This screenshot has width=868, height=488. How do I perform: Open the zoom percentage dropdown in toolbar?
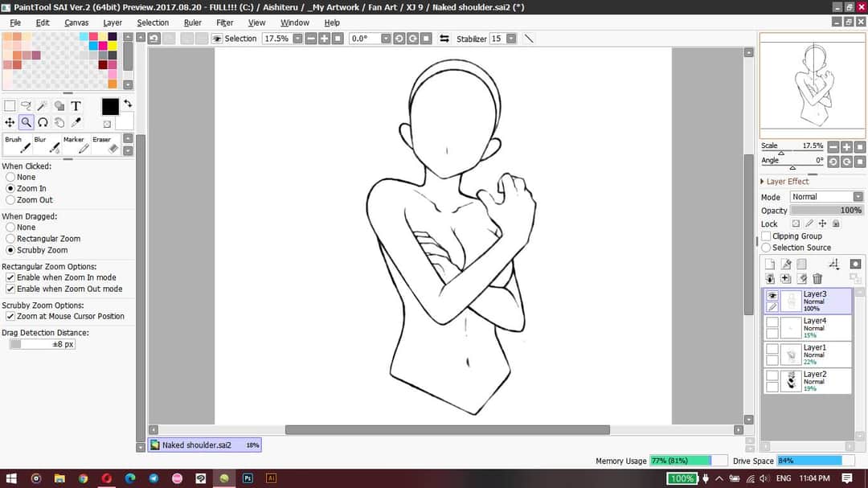click(x=298, y=39)
